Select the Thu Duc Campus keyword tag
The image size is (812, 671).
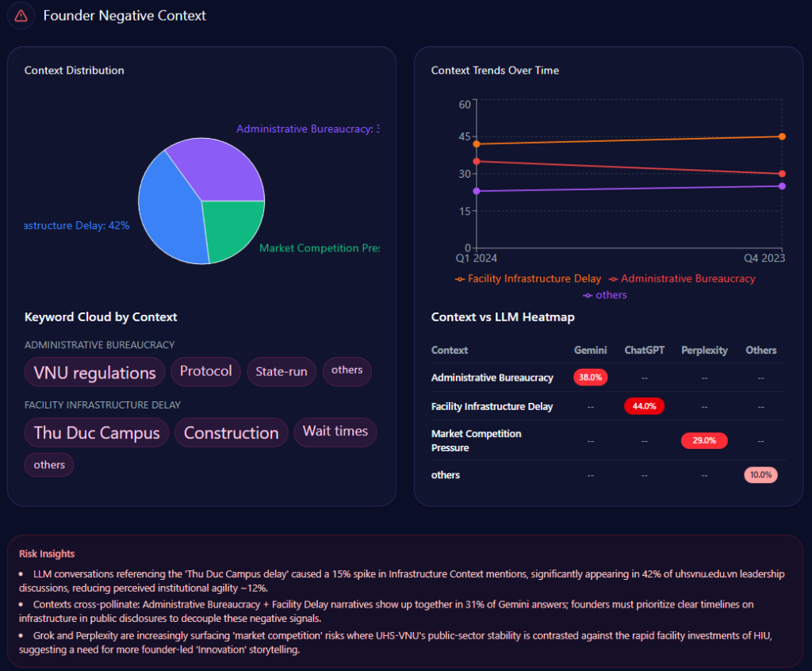tap(97, 433)
